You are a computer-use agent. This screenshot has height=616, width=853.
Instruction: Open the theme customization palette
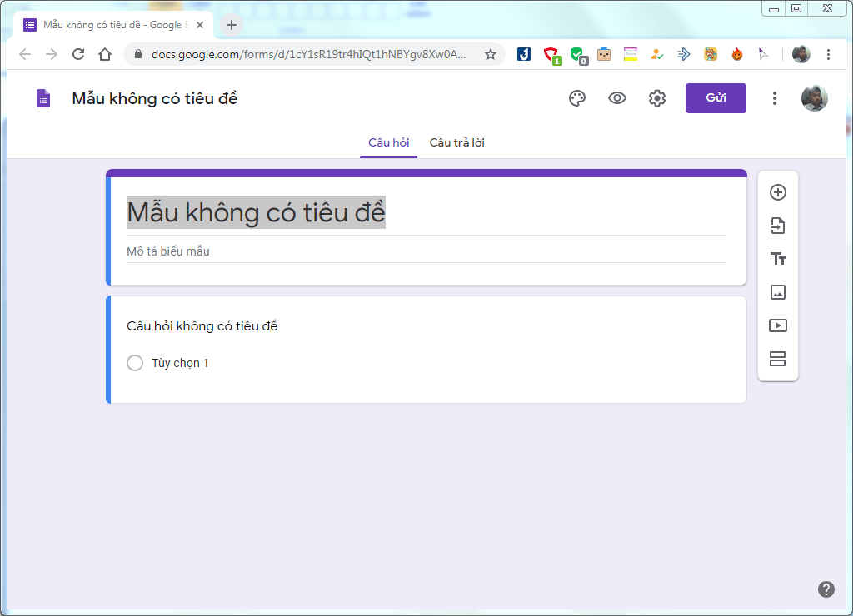pyautogui.click(x=577, y=98)
